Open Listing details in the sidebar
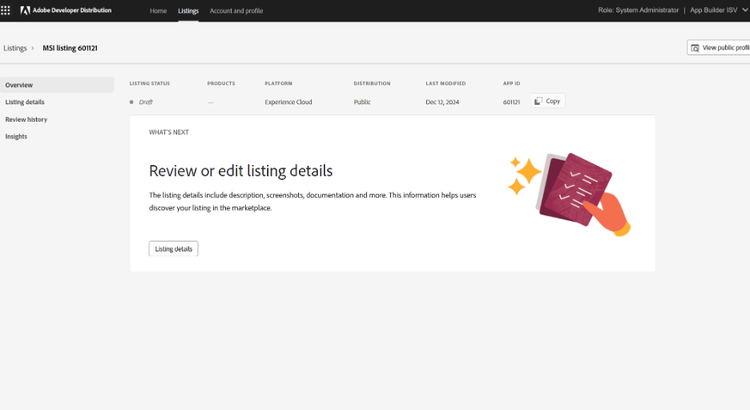The width and height of the screenshot is (750, 410). point(25,102)
